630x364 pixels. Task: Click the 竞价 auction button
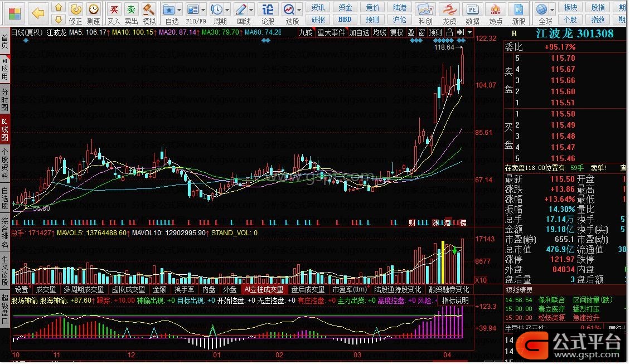point(372,7)
